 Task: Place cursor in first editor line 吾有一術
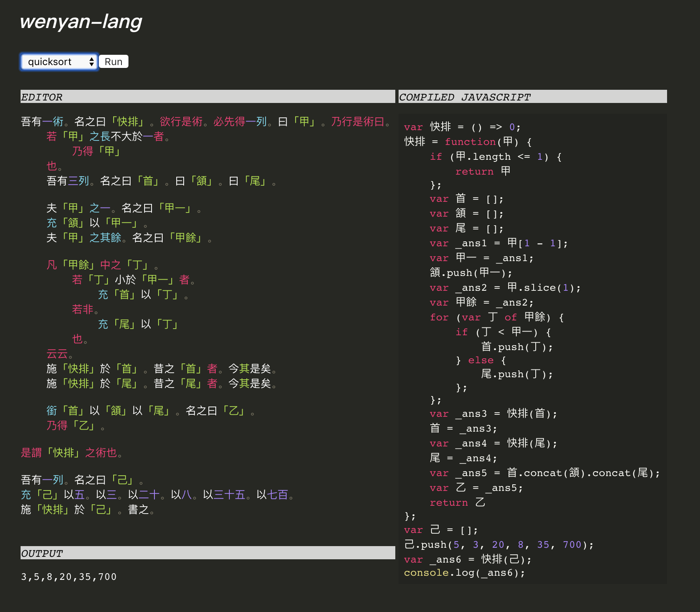[206, 122]
